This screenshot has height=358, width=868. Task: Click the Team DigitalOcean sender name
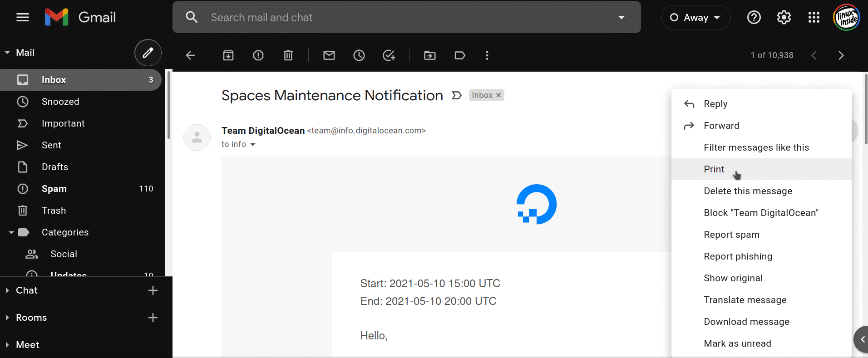pyautogui.click(x=263, y=131)
